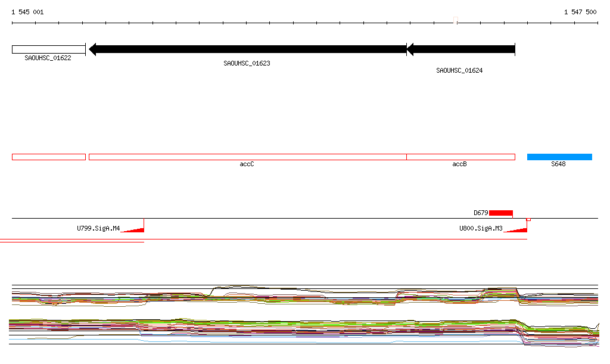
Task: Click the small red marker on the ruler
Action: 456,20
